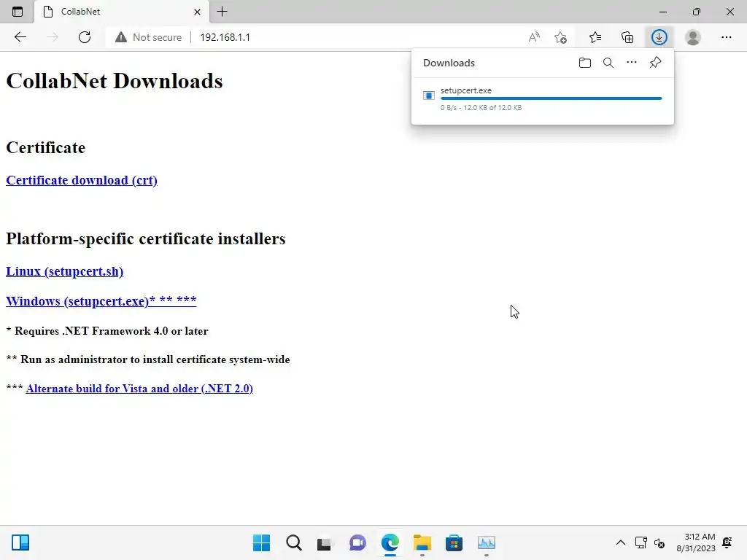Open More options in Downloads panel
Screen dimensions: 747x560
(632, 63)
